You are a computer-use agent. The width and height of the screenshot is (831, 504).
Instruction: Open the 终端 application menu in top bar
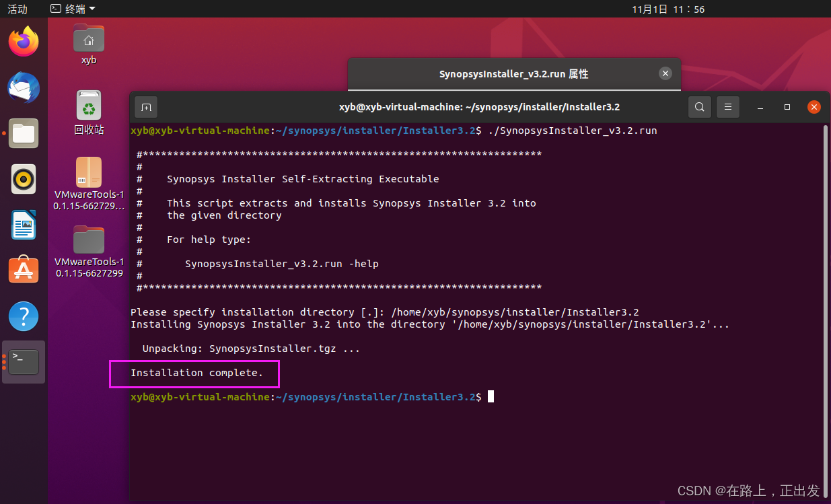click(x=73, y=9)
